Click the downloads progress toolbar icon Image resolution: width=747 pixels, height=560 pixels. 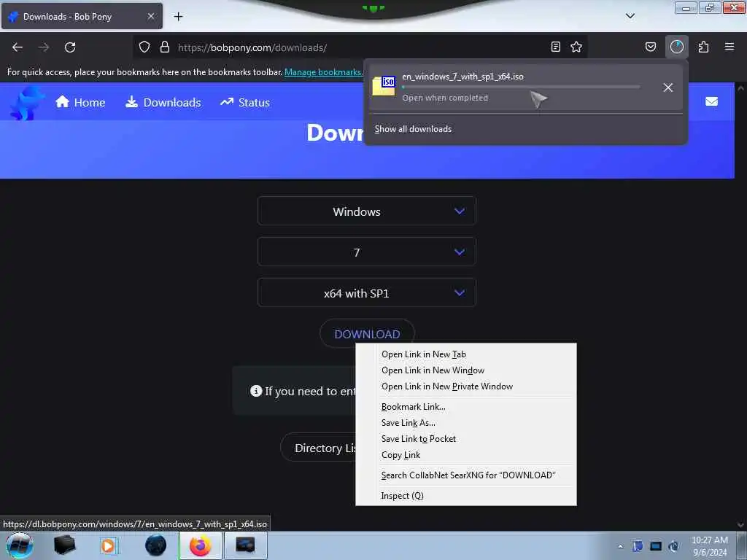[677, 47]
